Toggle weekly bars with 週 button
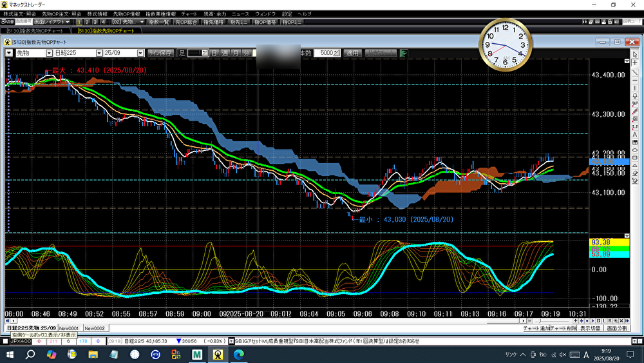644x363 pixels. point(225,53)
